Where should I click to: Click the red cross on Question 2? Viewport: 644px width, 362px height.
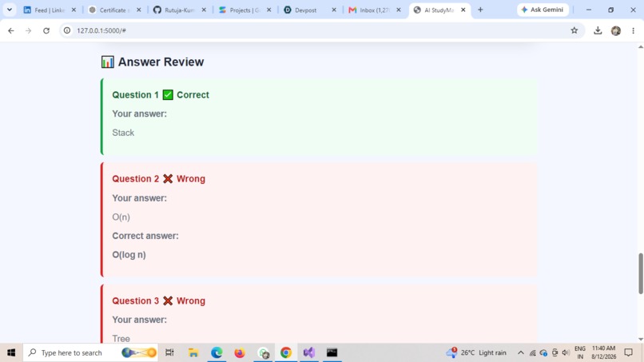168,179
